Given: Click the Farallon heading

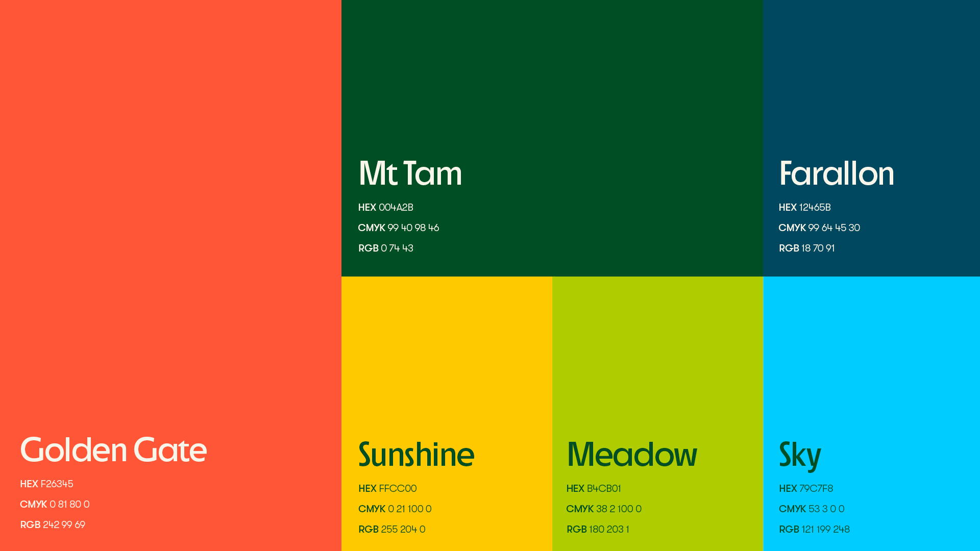Looking at the screenshot, I should [x=836, y=173].
